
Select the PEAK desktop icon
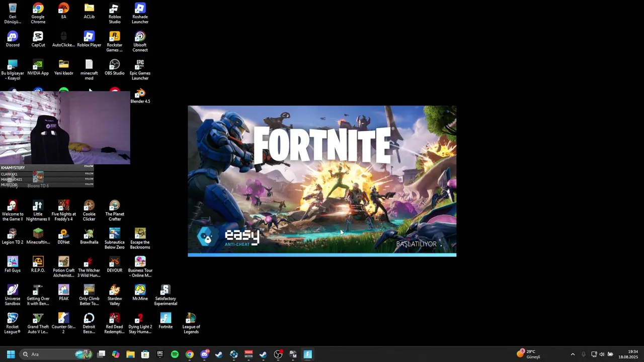point(63,293)
